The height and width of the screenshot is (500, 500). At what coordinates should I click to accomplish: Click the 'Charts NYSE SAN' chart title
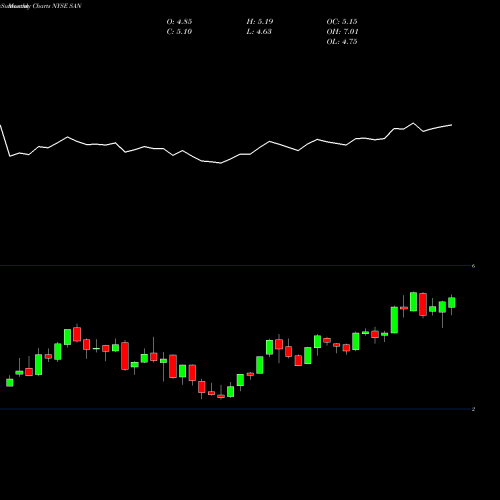pyautogui.click(x=56, y=6)
